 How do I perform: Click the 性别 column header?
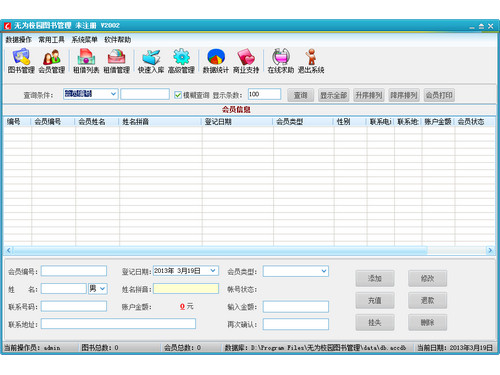coord(350,122)
